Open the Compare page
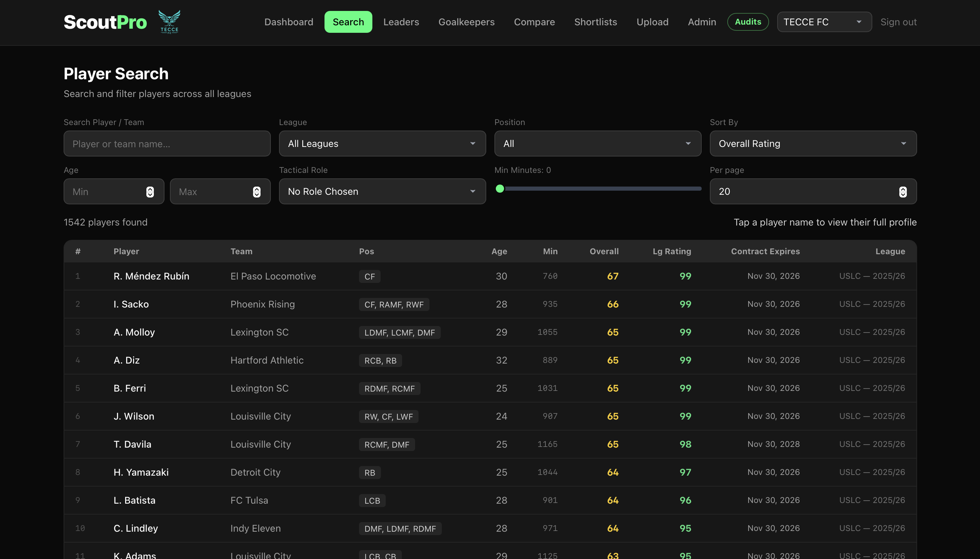The width and height of the screenshot is (980, 559). 534,22
